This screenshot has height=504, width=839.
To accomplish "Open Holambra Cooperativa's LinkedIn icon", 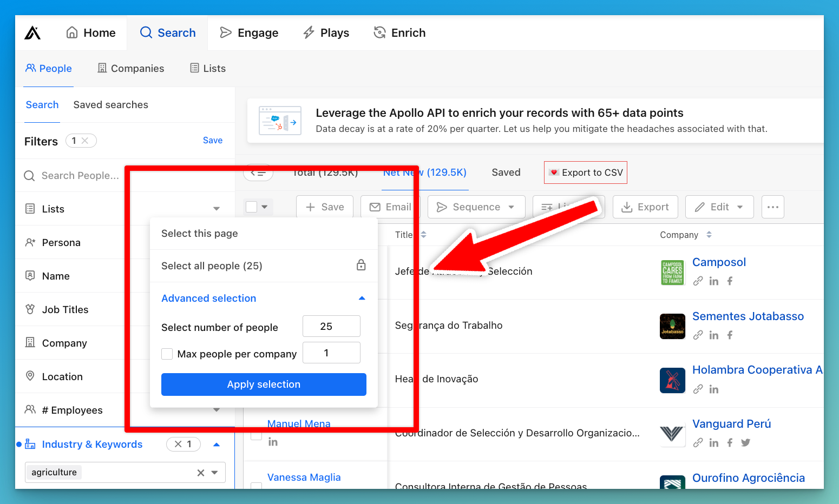I will tap(714, 389).
